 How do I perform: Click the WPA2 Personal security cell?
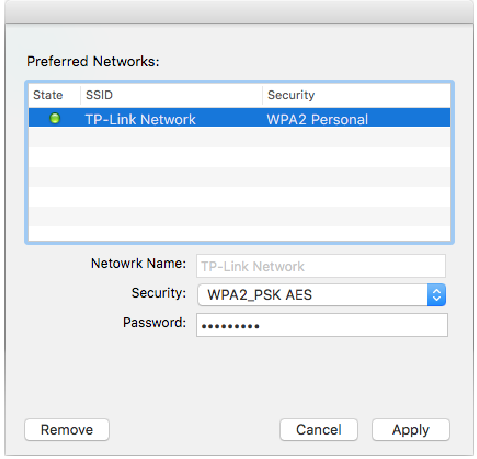click(317, 119)
